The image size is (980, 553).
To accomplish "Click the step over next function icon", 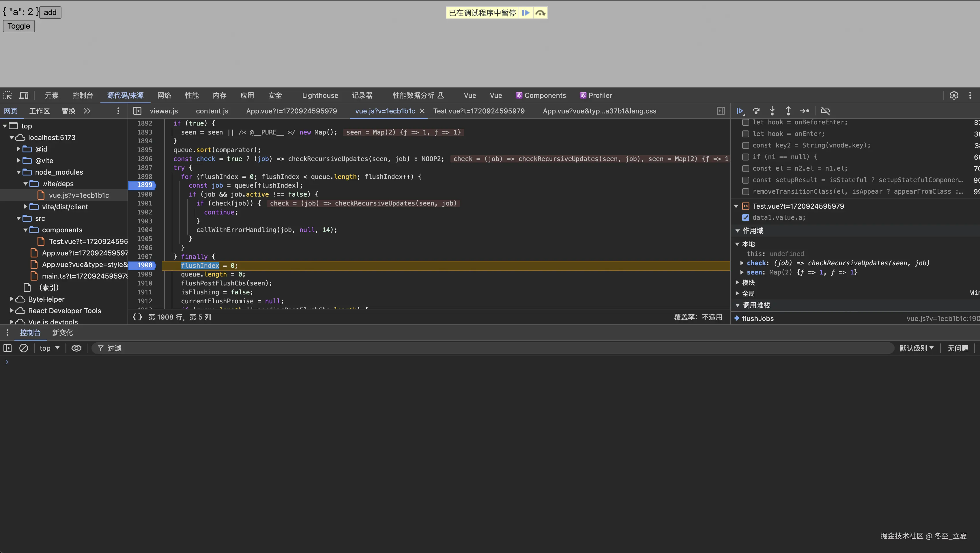I will pos(756,111).
